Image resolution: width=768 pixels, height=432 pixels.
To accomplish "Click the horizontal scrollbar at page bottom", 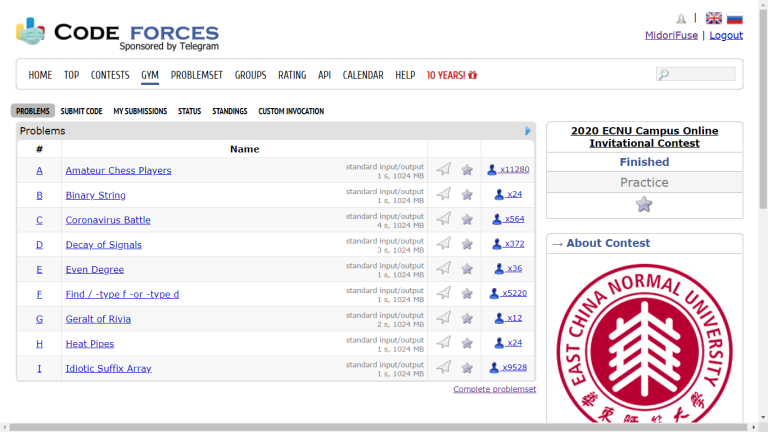I will click(380, 427).
